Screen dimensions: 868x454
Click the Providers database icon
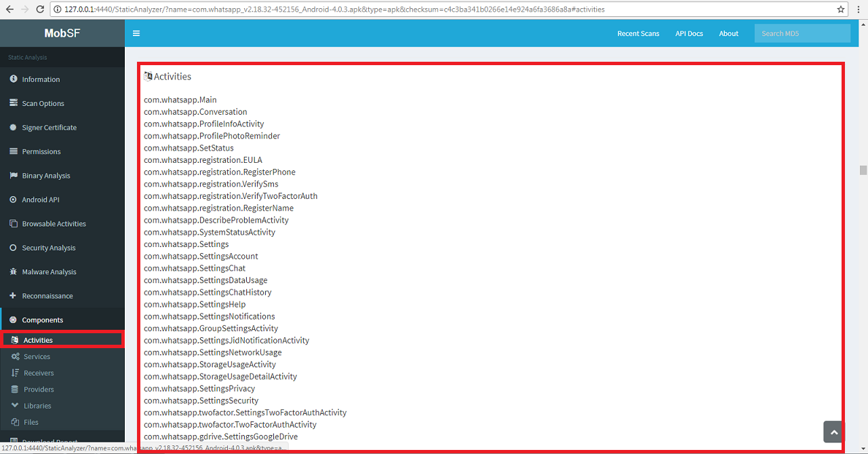pos(15,389)
